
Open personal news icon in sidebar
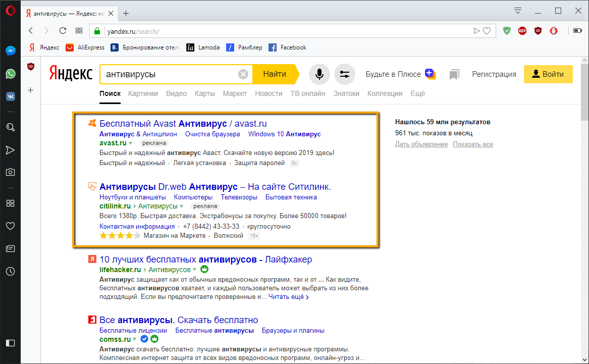11,249
